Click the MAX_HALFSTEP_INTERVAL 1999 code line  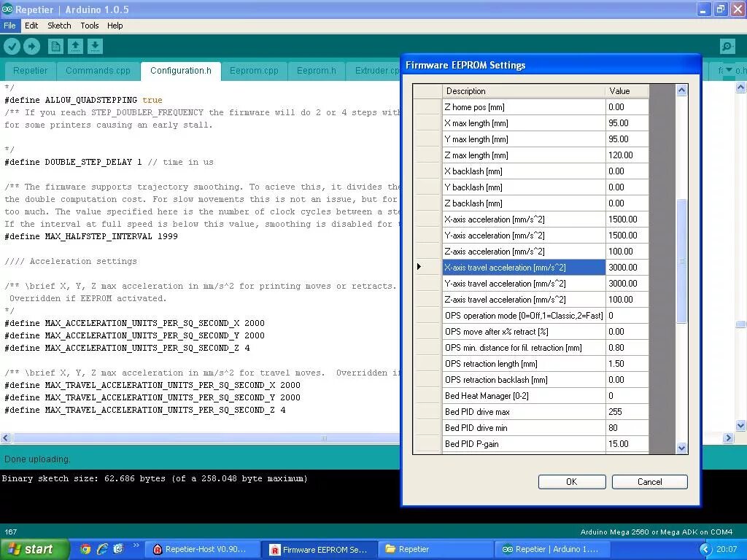click(91, 236)
